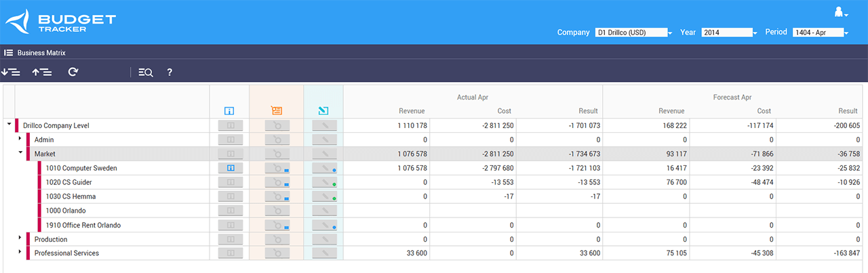Viewport: 868px width, 273px height.
Task: Open the Period dropdown showing 1404 - Apr
Action: pos(821,33)
